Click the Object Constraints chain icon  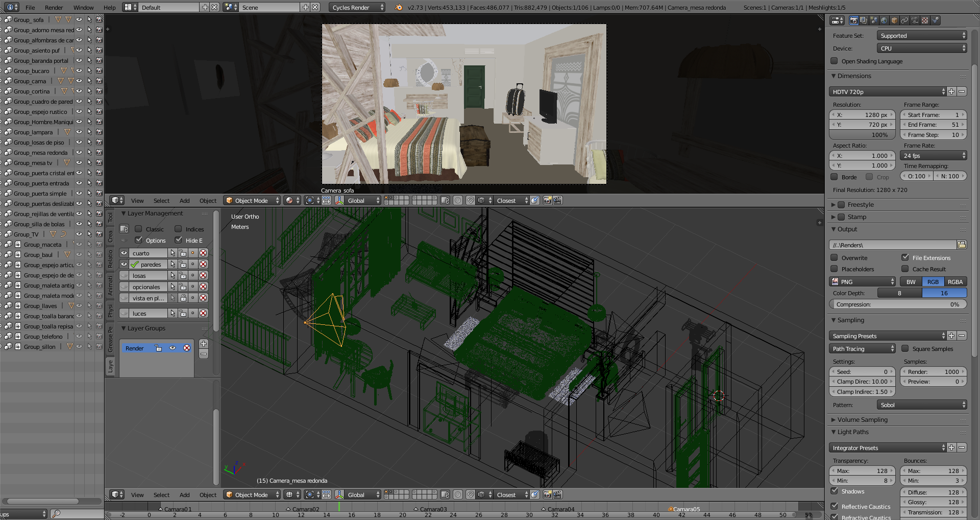[x=904, y=20]
